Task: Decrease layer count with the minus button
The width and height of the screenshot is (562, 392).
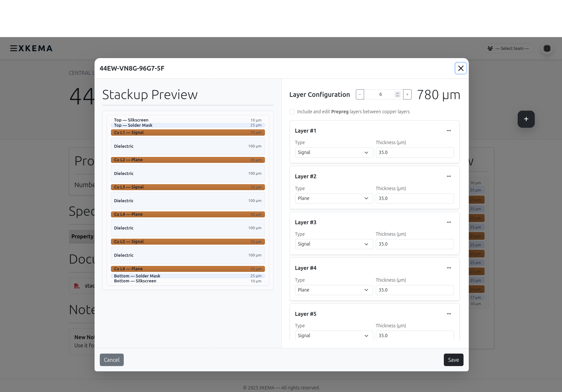Action: pos(359,94)
